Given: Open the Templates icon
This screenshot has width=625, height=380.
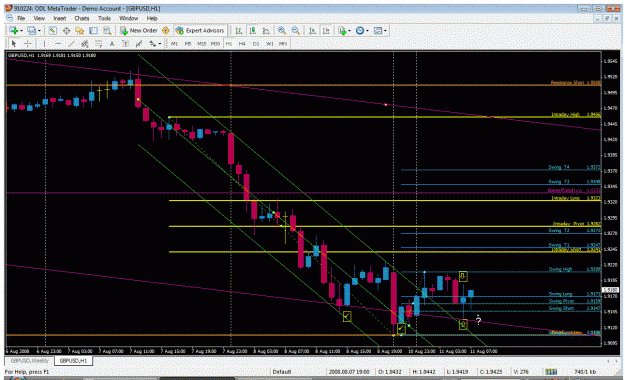Looking at the screenshot, I should pos(378,31).
